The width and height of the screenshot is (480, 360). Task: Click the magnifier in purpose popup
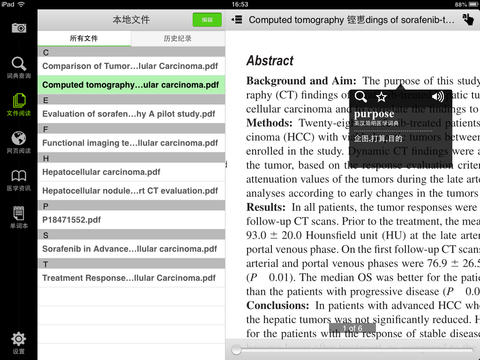coord(361,97)
